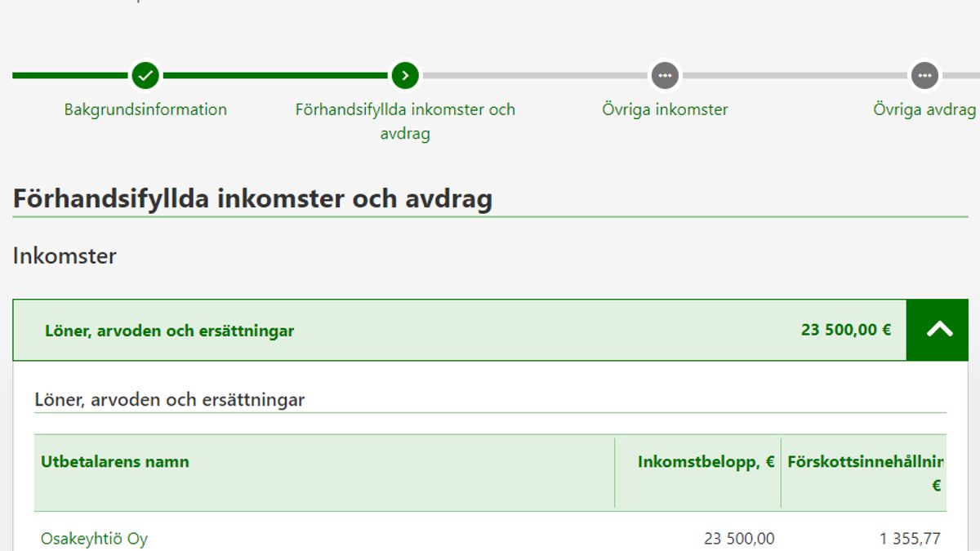Go to the Bakgrundsinformation step label
Viewport: 980px width, 551px height.
click(x=145, y=109)
